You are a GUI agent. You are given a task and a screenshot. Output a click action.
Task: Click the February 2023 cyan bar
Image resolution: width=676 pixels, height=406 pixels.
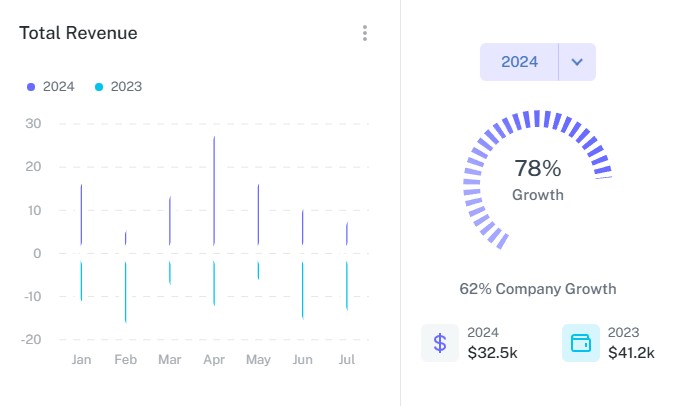point(125,292)
